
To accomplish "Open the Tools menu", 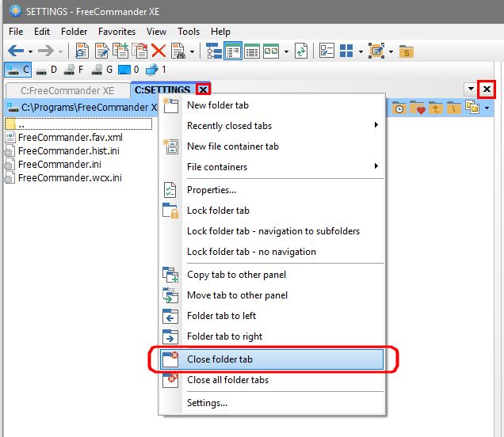I will pos(189,32).
